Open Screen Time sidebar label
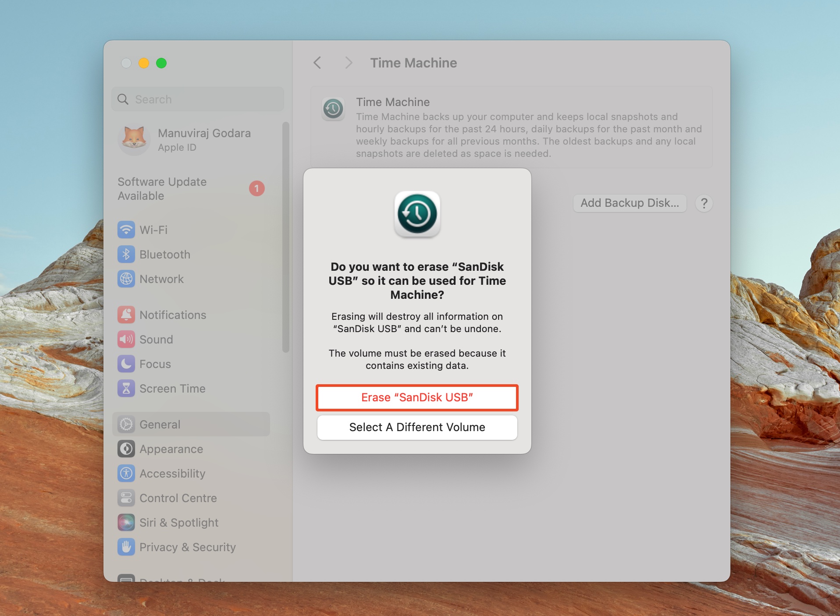 (172, 389)
